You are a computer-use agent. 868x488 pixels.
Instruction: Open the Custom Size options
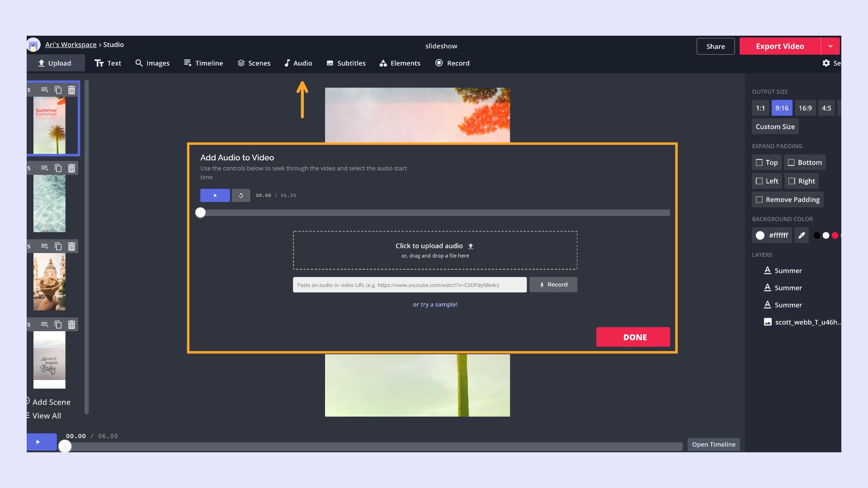(x=775, y=127)
